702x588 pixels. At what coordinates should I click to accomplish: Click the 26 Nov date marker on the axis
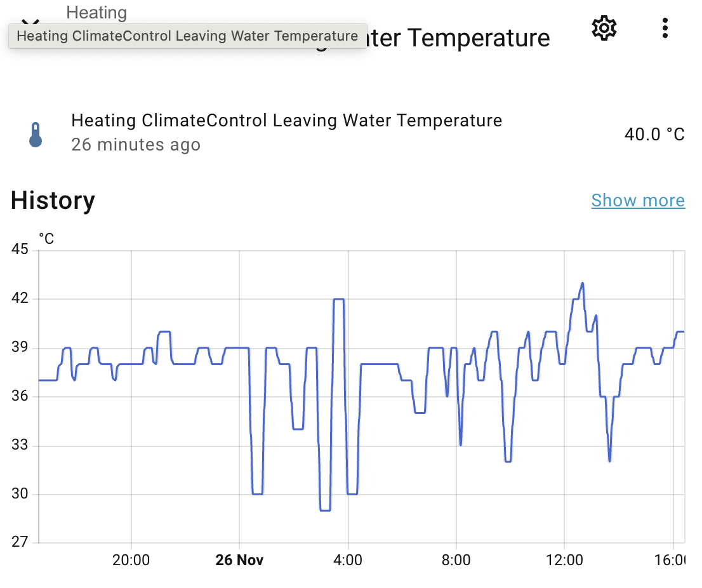pos(239,560)
